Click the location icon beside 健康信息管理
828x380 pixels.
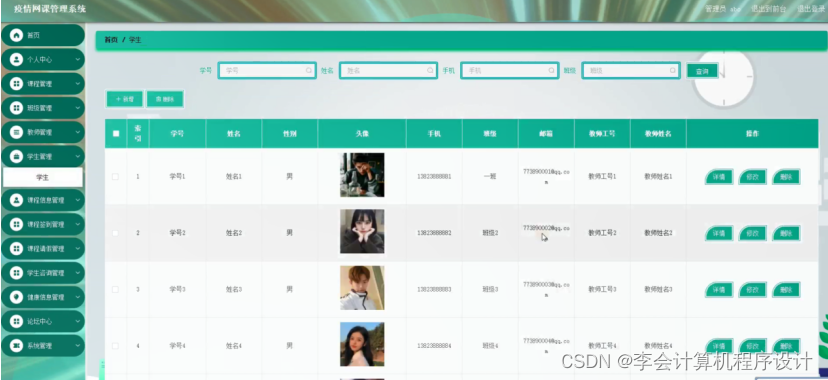tap(16, 297)
